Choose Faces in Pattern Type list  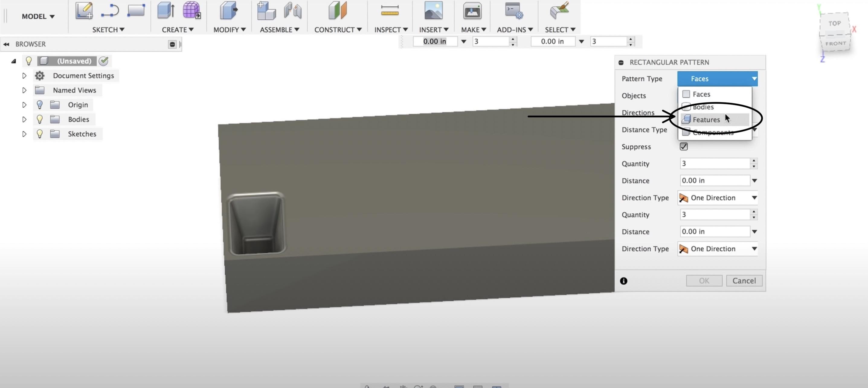715,94
